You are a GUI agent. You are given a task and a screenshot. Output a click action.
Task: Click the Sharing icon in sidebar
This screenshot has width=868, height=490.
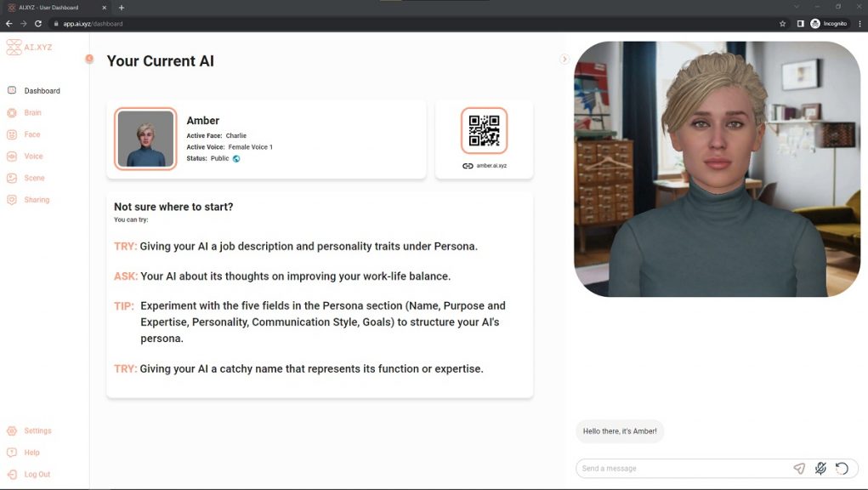click(x=12, y=200)
